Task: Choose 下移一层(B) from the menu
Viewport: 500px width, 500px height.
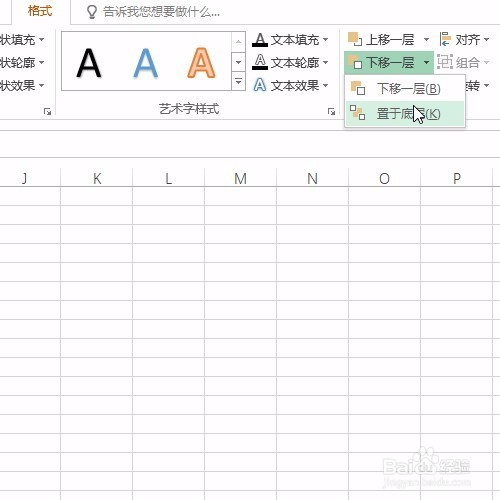Action: pyautogui.click(x=405, y=89)
